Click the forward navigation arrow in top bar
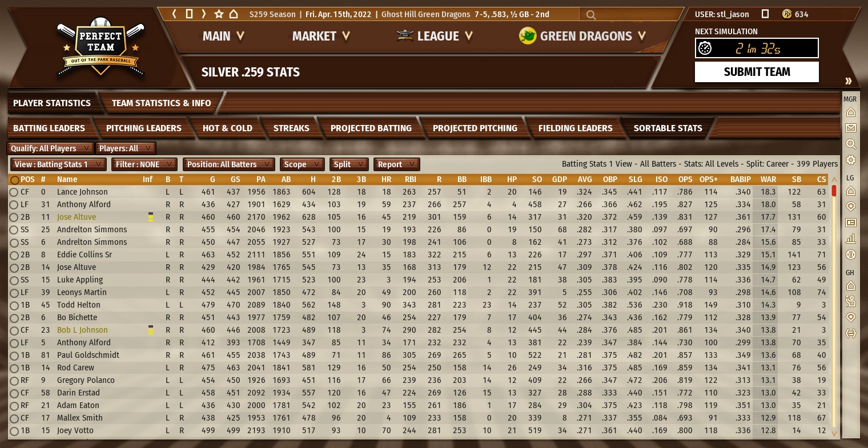Viewport: 868px width, 448px height. pos(204,14)
